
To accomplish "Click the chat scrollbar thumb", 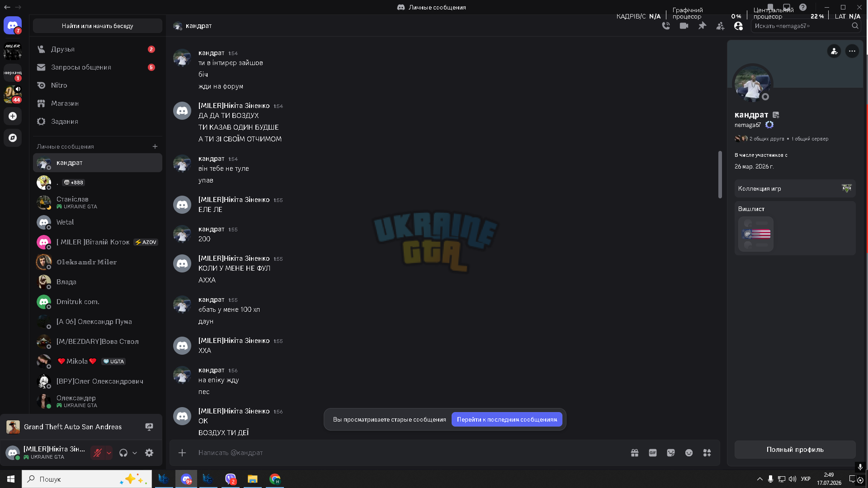I will [720, 174].
